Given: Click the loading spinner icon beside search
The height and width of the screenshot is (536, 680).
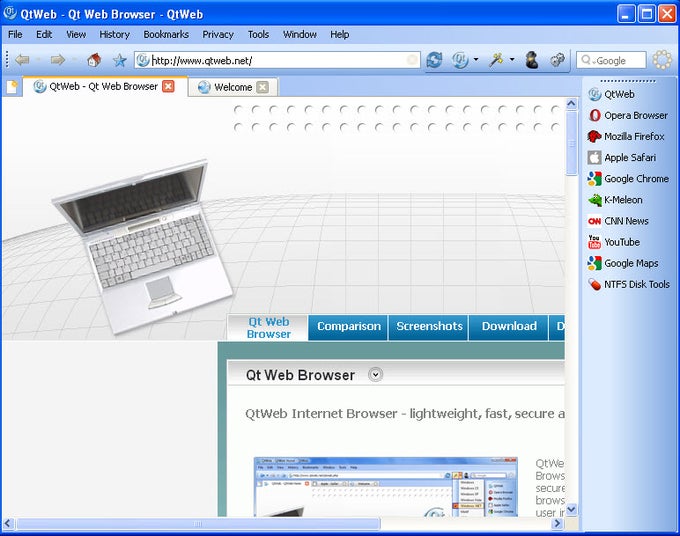Looking at the screenshot, I should (662, 60).
